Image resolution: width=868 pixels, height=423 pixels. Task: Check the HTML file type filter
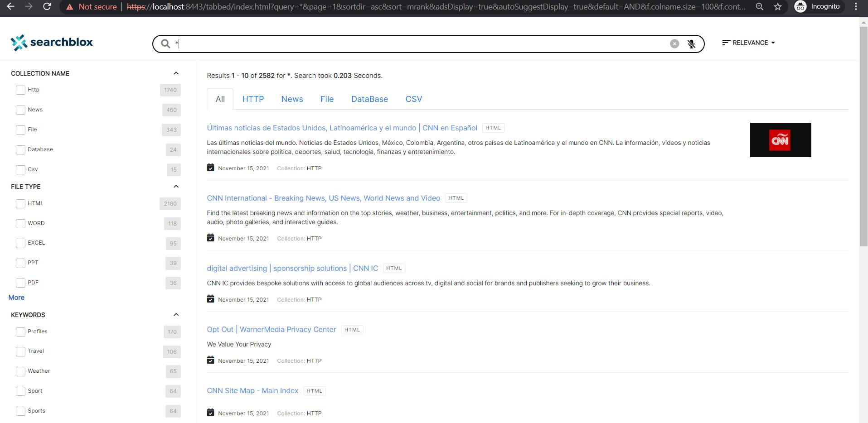(20, 204)
